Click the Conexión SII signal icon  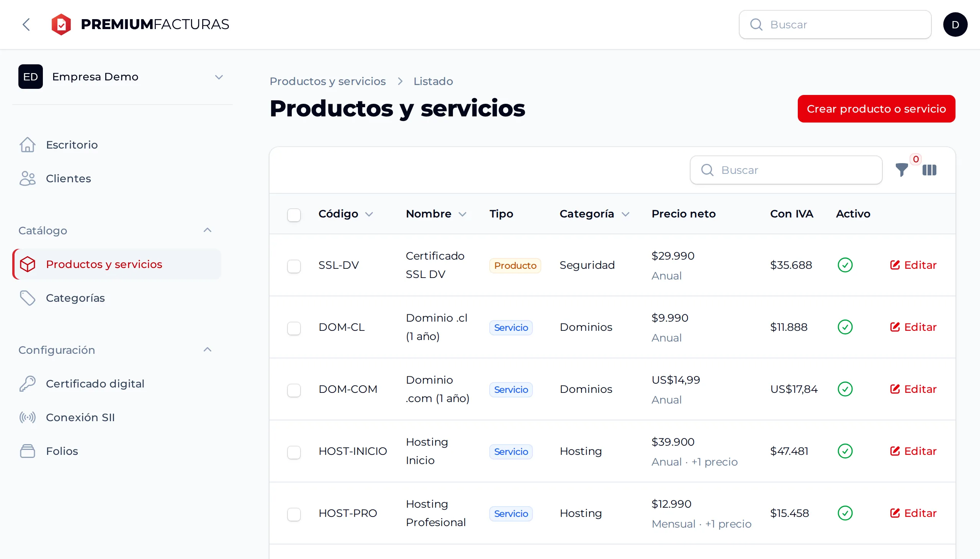[x=28, y=417]
